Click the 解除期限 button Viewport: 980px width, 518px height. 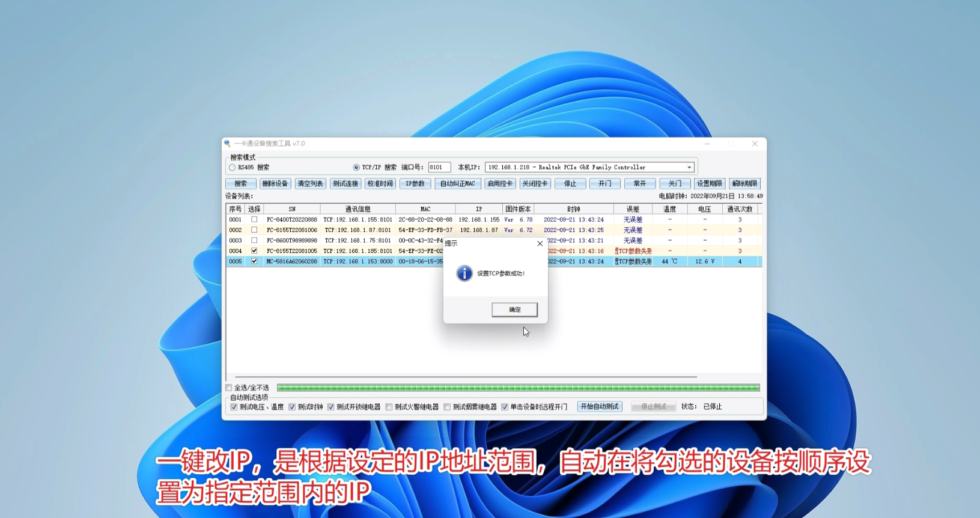click(x=744, y=184)
